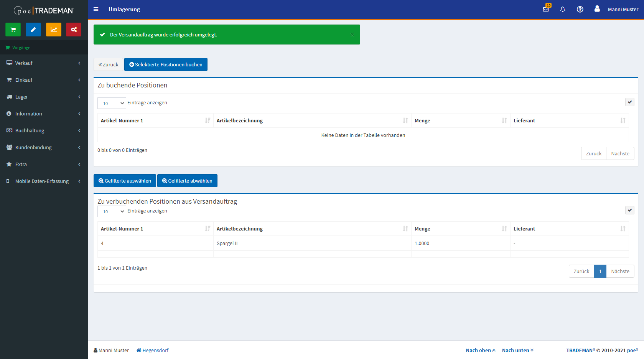Open the notifications bell icon

click(563, 9)
